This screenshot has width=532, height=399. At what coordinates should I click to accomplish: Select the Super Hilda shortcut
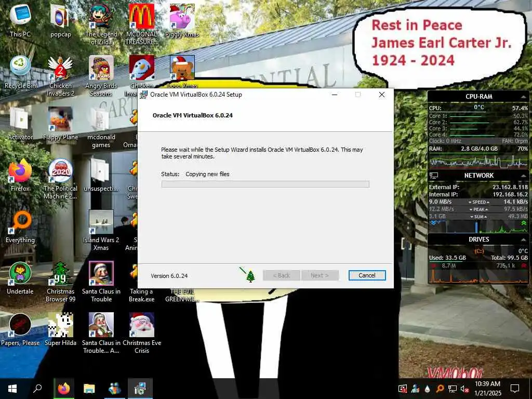point(60,329)
